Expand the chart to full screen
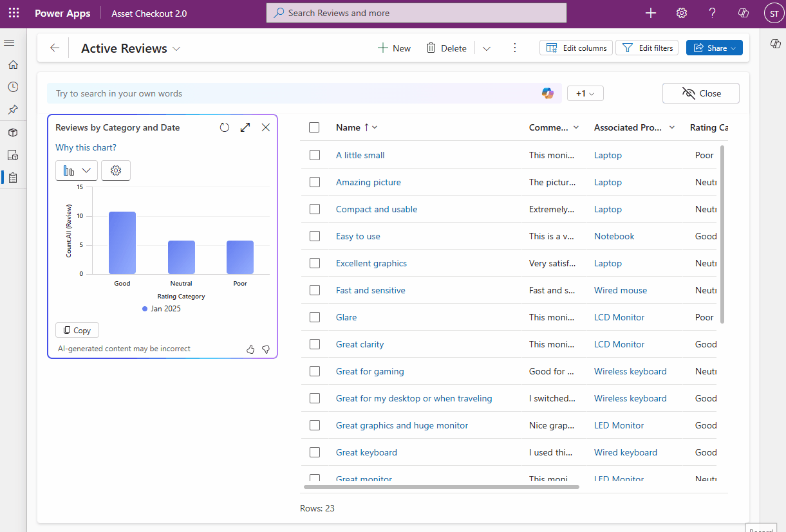The width and height of the screenshot is (786, 532). [245, 127]
